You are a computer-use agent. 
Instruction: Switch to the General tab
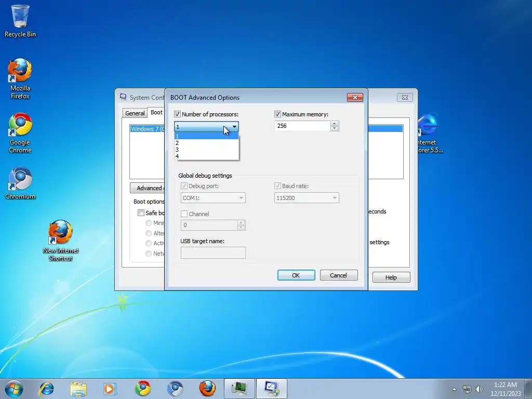135,113
